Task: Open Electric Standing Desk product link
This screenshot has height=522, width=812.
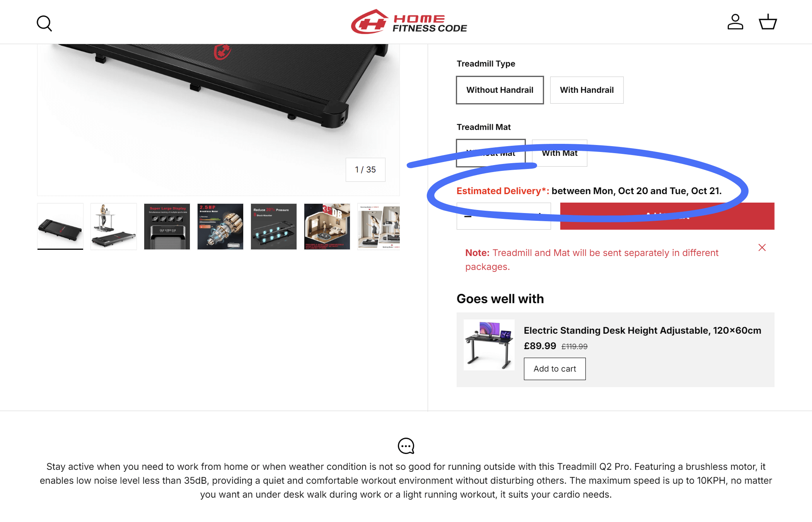Action: click(x=642, y=331)
